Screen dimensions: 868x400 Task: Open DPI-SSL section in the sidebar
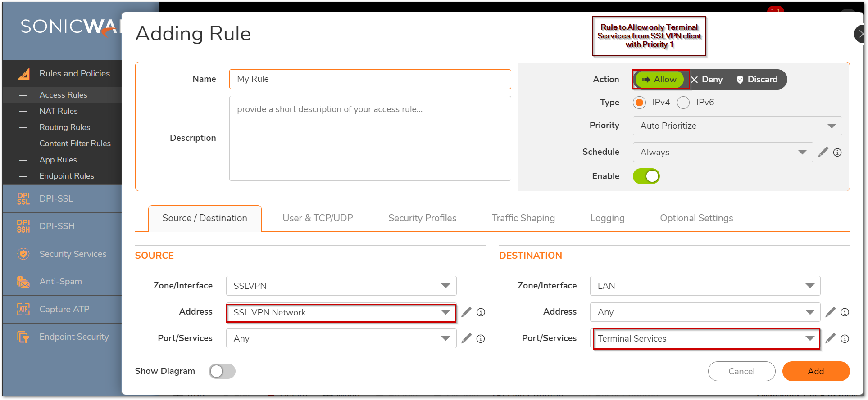(x=56, y=198)
